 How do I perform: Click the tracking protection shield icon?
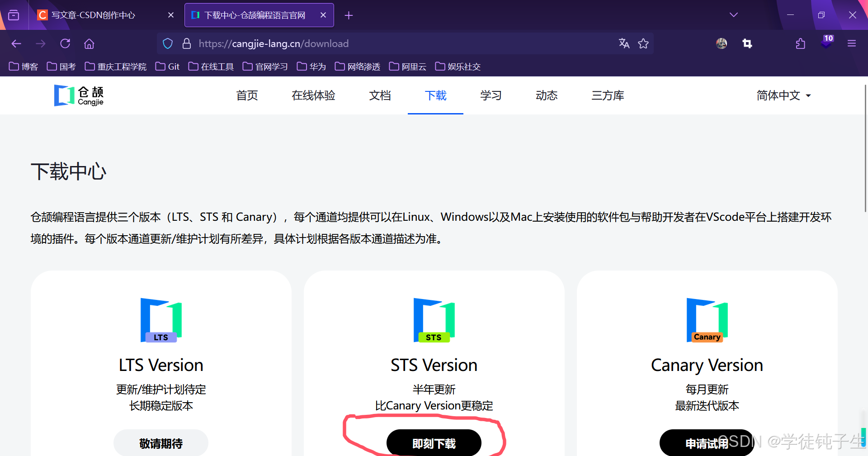click(x=168, y=43)
